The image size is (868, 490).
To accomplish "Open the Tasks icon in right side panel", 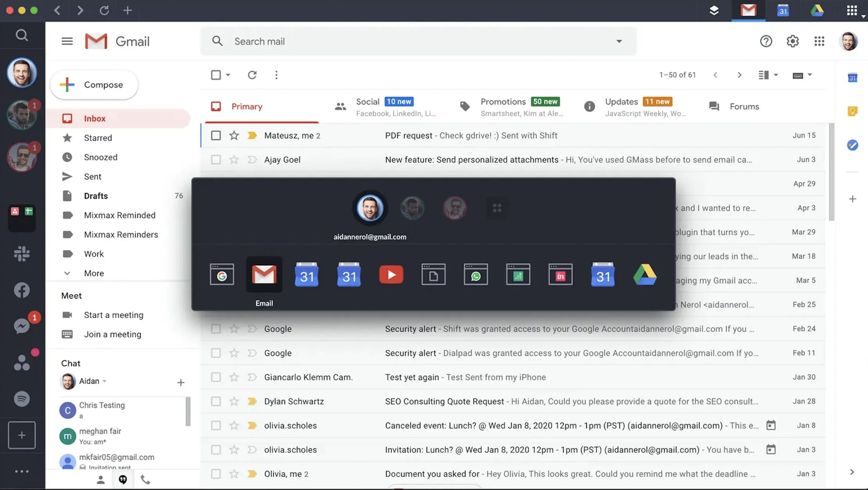I will click(852, 145).
